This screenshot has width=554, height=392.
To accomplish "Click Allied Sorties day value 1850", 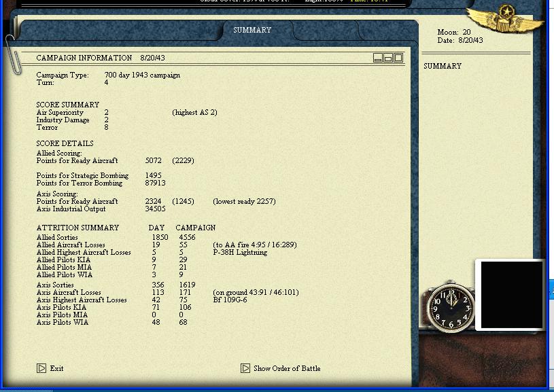I will (x=160, y=237).
